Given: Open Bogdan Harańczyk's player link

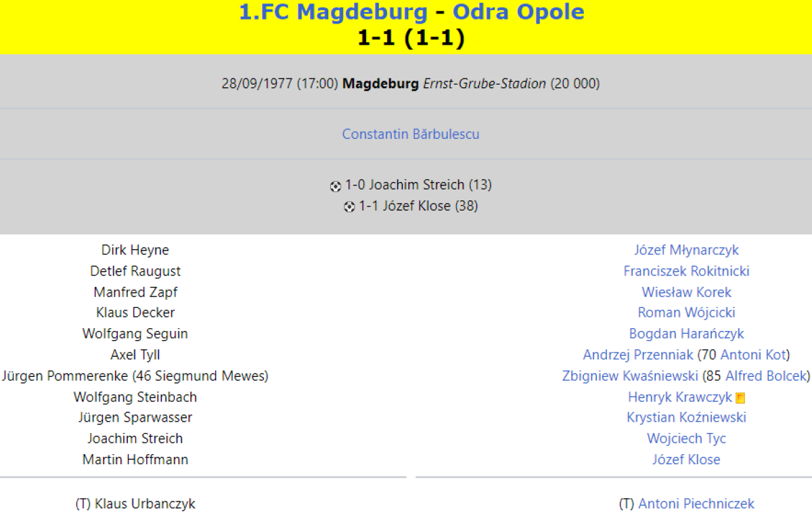Looking at the screenshot, I should pos(686,334).
